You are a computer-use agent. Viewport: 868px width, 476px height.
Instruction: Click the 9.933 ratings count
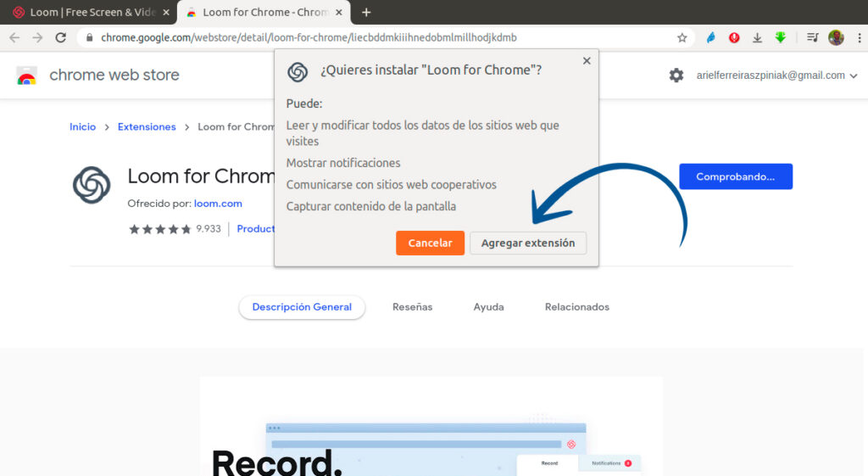click(209, 229)
